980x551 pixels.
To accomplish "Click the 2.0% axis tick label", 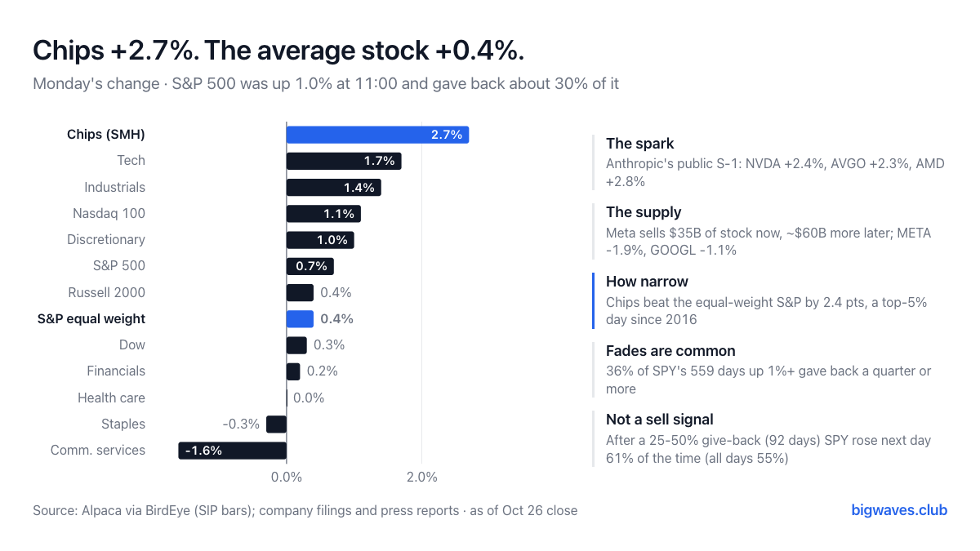I will 421,477.
